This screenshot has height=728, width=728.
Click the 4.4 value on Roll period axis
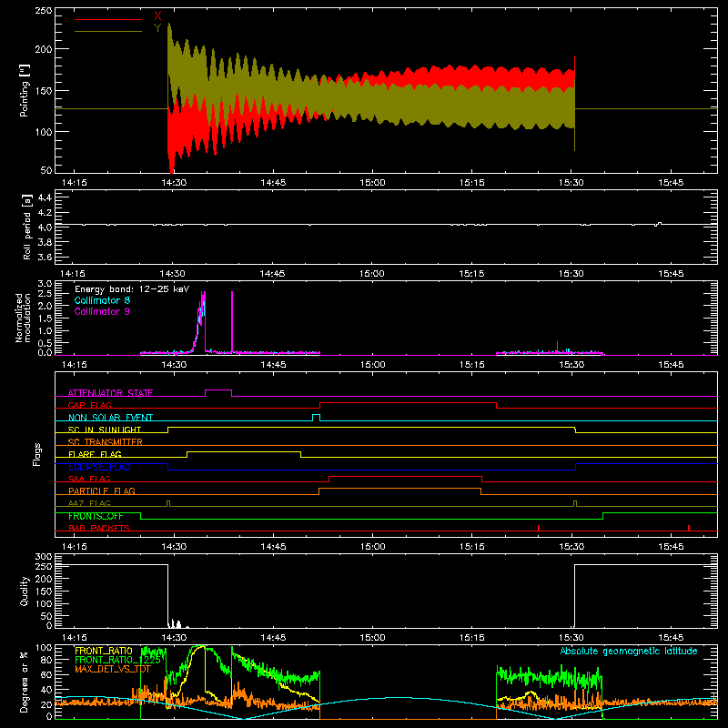click(45, 197)
